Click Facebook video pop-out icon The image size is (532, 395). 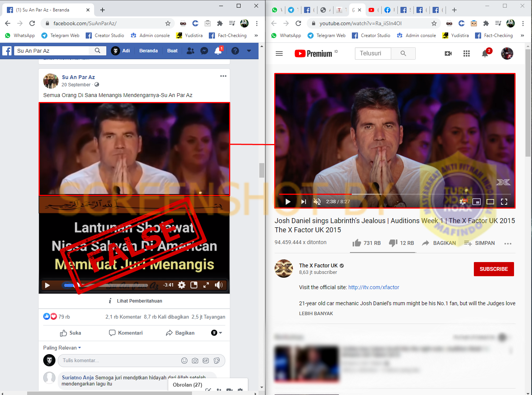tap(194, 285)
